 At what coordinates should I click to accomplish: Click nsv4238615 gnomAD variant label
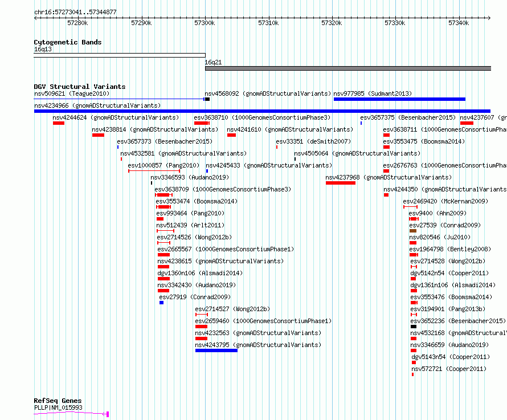coord(220,261)
